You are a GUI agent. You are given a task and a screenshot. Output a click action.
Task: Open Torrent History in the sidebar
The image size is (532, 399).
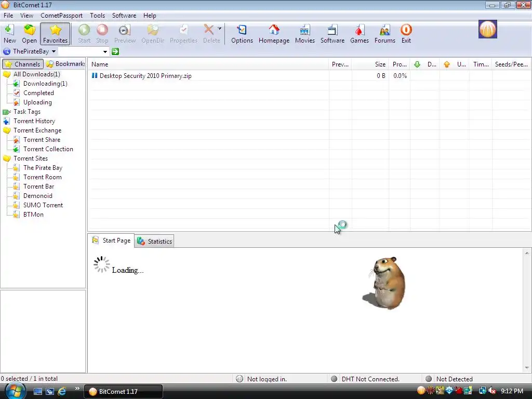click(x=34, y=121)
